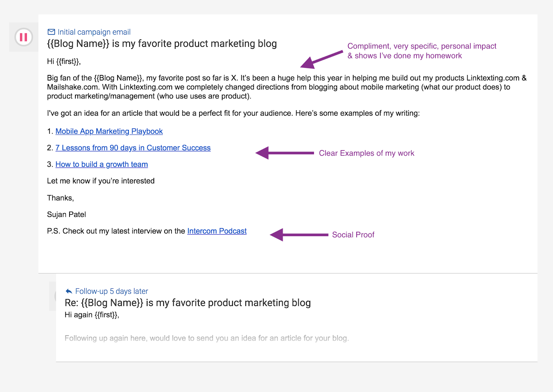Click the pink pause campaign button
The width and height of the screenshot is (553, 392).
[x=24, y=37]
